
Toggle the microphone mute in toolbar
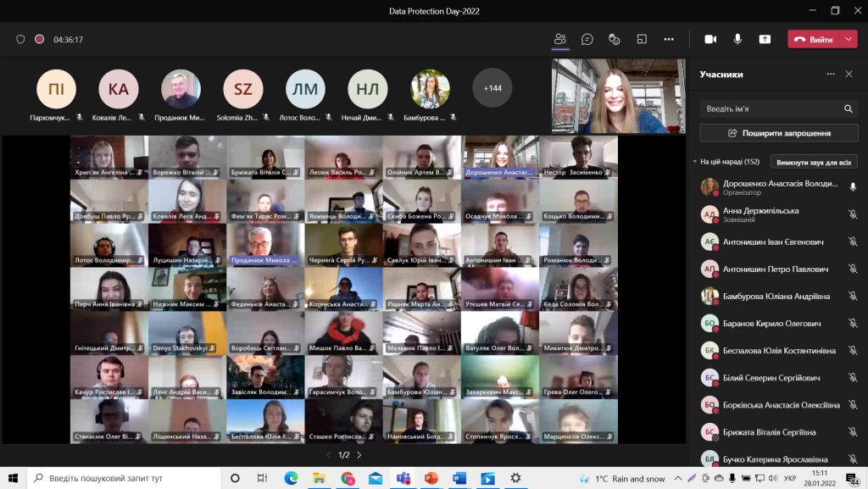(x=737, y=39)
